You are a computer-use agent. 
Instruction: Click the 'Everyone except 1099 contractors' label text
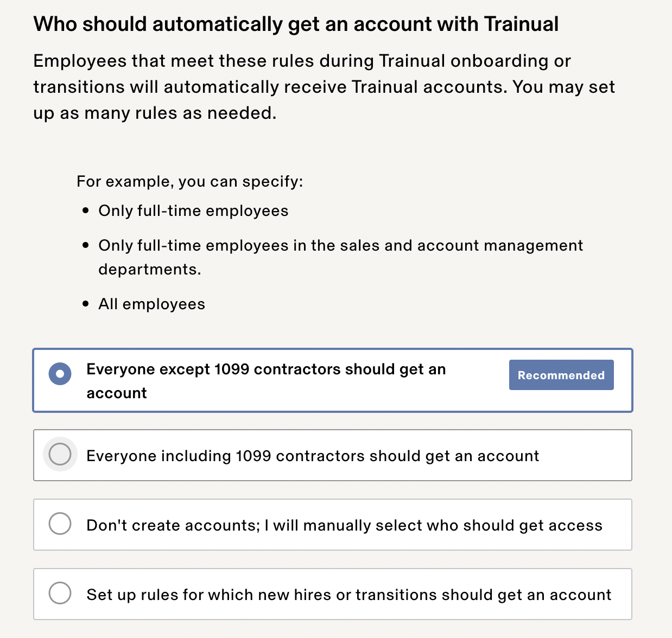[x=265, y=369]
